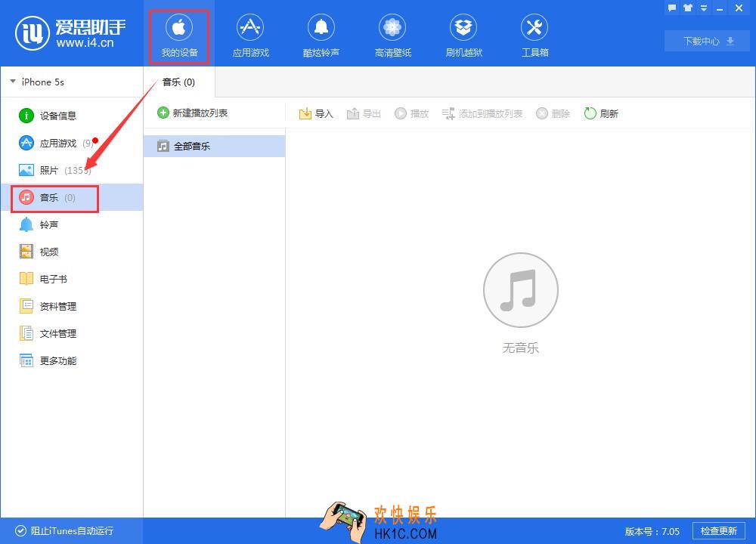Click the i4 爱思助手 logo
Viewport: 756px width, 544px height.
[x=70, y=33]
